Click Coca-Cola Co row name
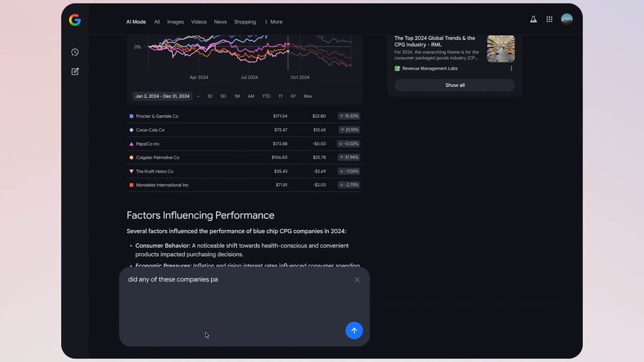The image size is (644, 362). [x=150, y=130]
